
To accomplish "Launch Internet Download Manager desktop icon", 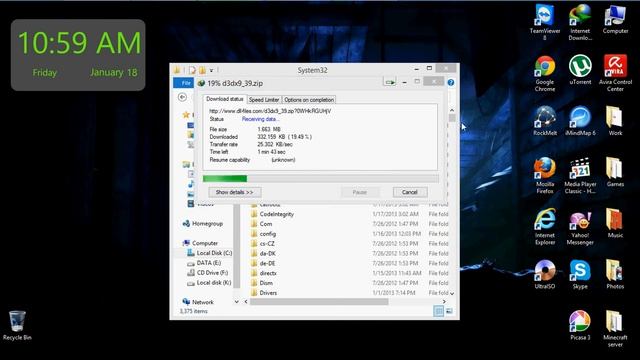I will (x=580, y=22).
